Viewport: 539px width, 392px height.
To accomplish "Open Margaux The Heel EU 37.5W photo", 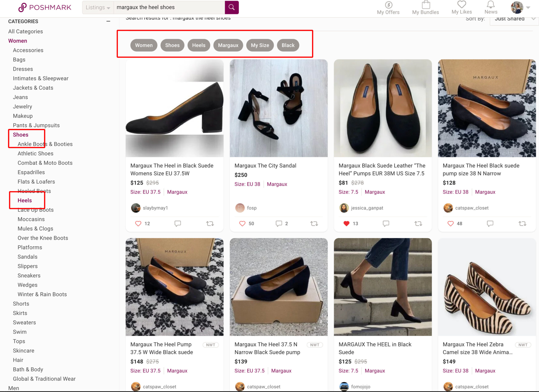I will (x=175, y=108).
